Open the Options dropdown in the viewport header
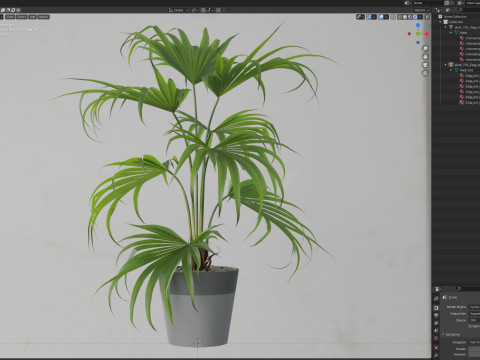480x360 pixels. point(422,10)
